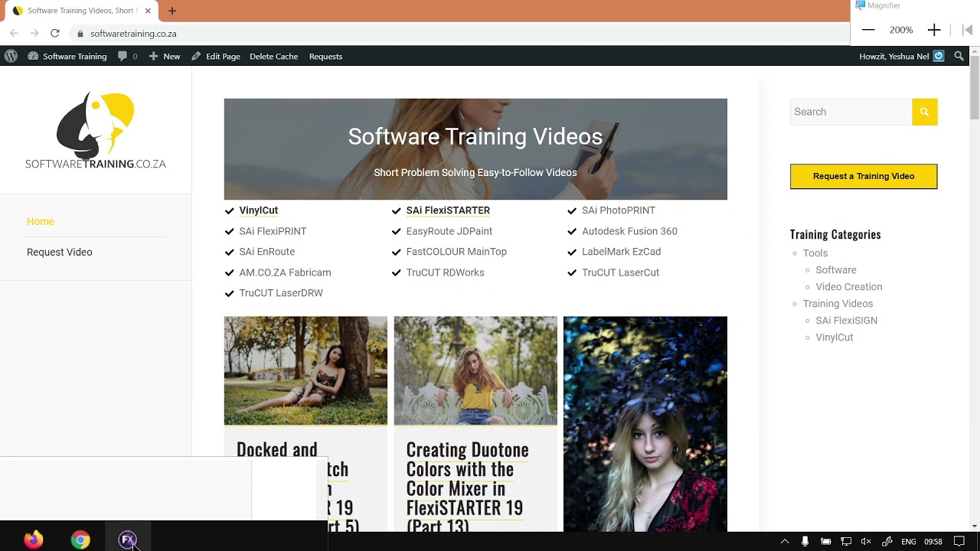980x551 pixels.
Task: Open a new browser tab with plus icon
Action: click(171, 11)
